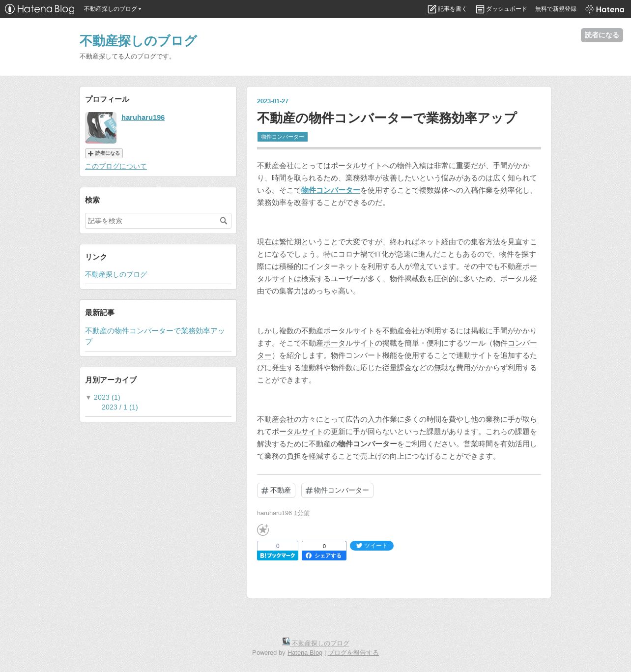Click the Twitter ツイート button

(x=372, y=546)
